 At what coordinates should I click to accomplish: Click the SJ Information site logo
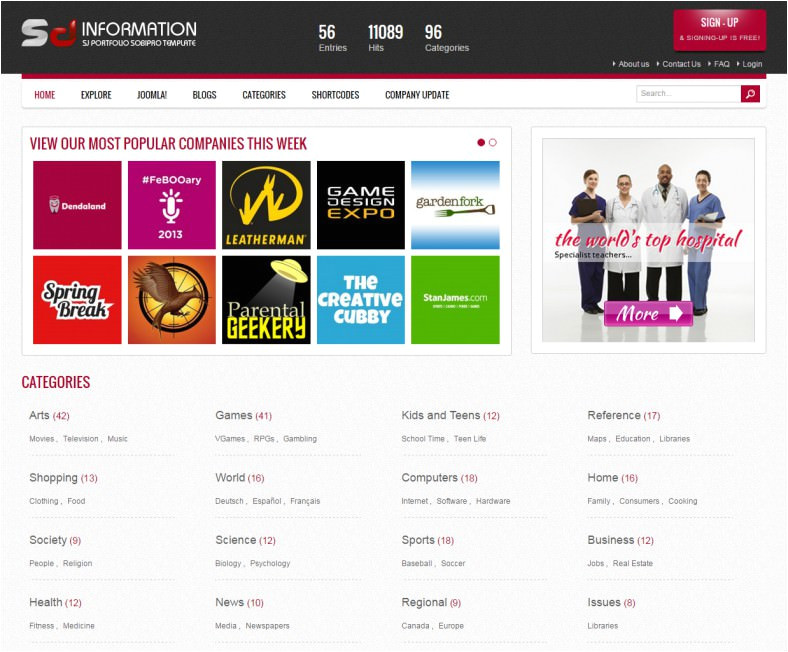tap(109, 33)
